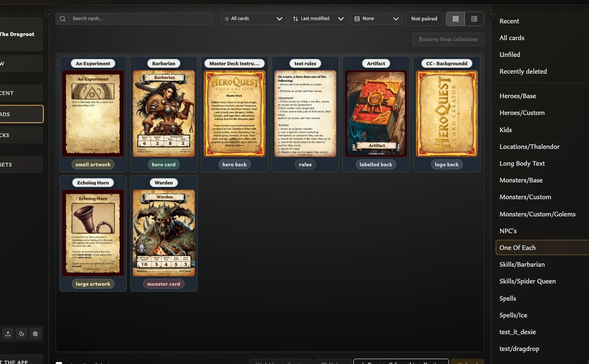Collapse the right collections panel with the chevron
Screen dimensions: 589x364
pyautogui.click(x=491, y=14)
